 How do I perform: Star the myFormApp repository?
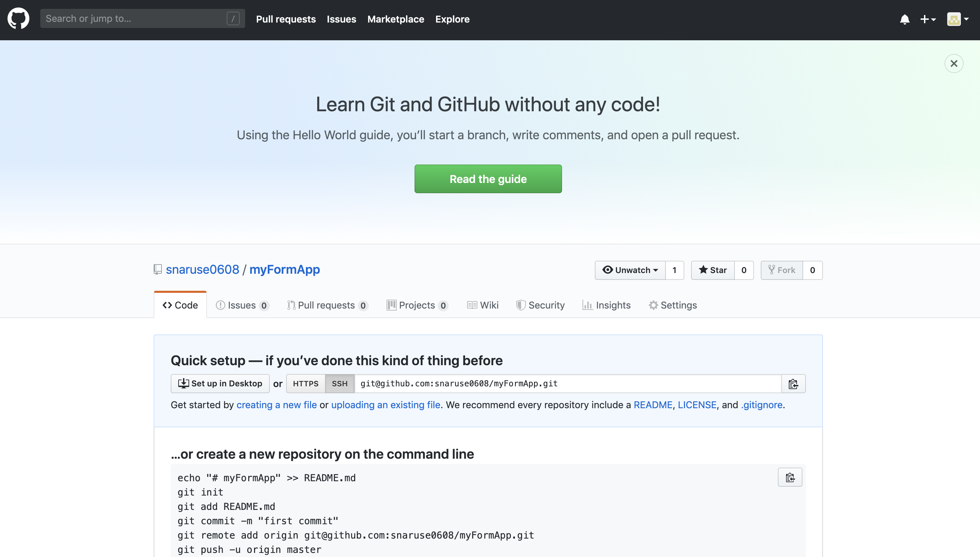pyautogui.click(x=713, y=270)
